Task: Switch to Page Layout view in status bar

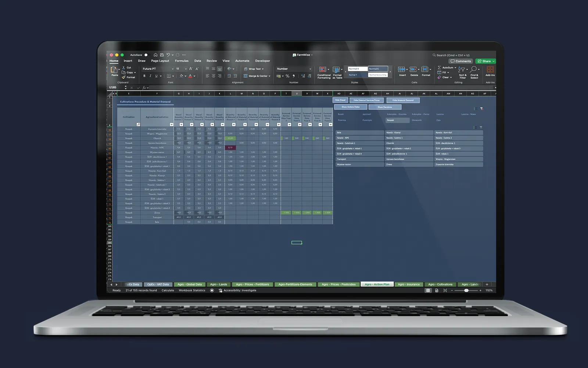Action: tap(437, 290)
